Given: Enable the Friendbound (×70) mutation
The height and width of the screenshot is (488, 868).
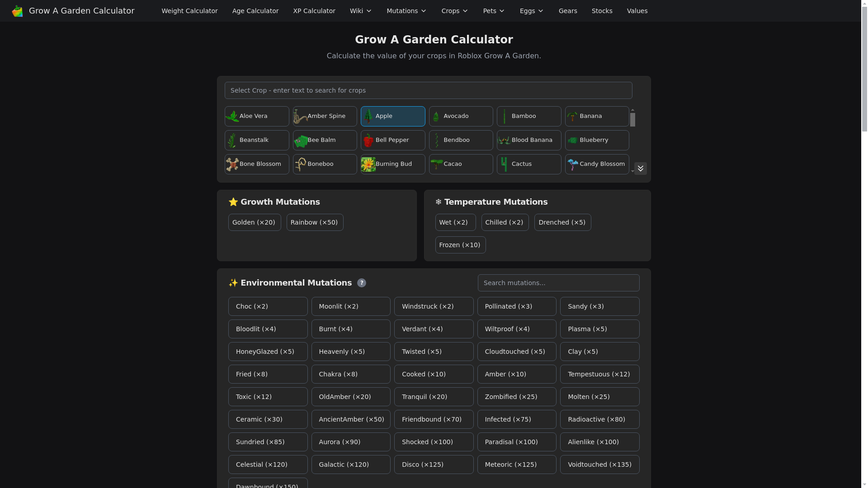Looking at the screenshot, I should click(434, 419).
